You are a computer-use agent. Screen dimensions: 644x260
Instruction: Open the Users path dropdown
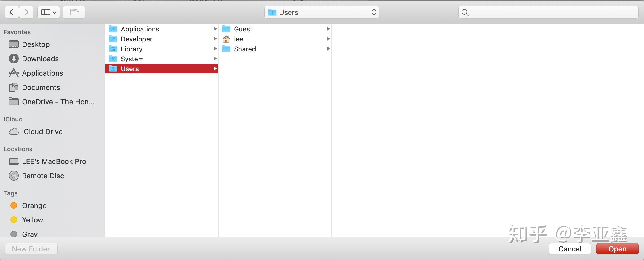click(x=321, y=12)
